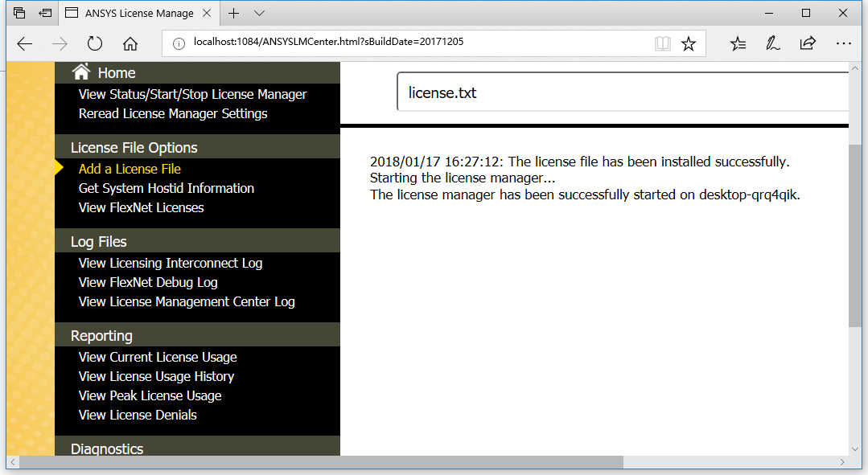The width and height of the screenshot is (868, 475).
Task: Click the Home house icon
Action: click(x=81, y=72)
